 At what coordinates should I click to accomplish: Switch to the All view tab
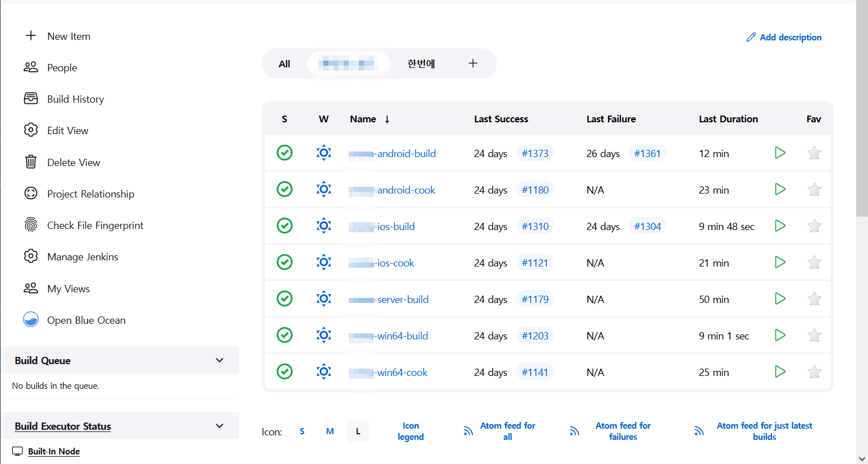(285, 64)
